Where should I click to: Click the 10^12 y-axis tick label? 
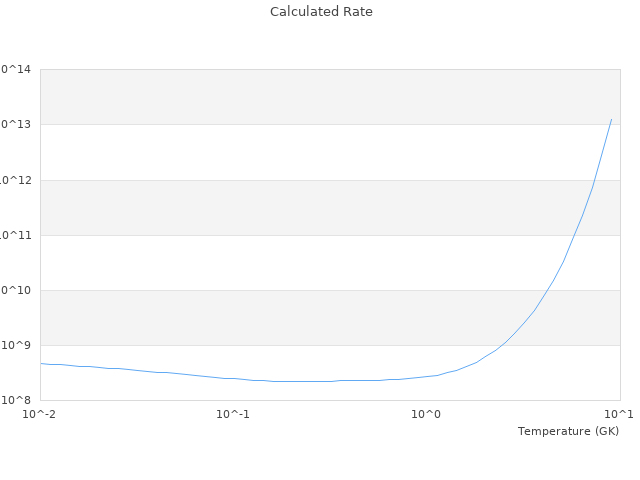tap(16, 180)
